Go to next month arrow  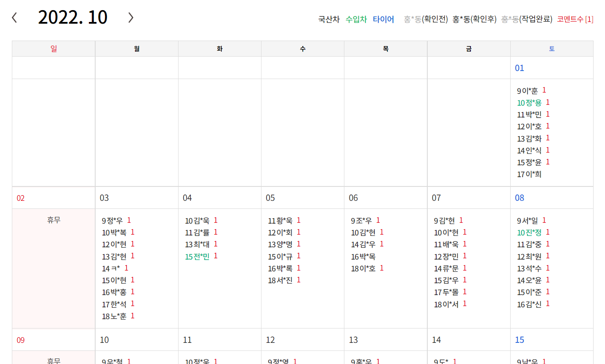(x=131, y=18)
